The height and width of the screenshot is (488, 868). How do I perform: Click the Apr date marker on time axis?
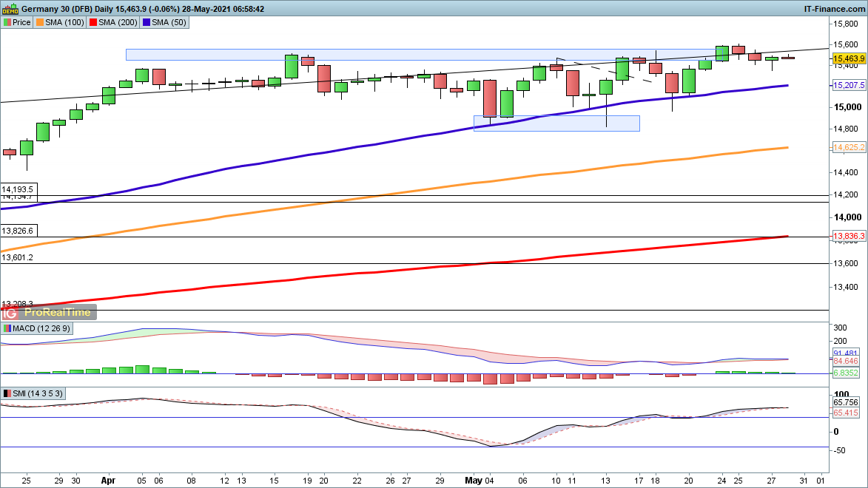pyautogui.click(x=109, y=479)
